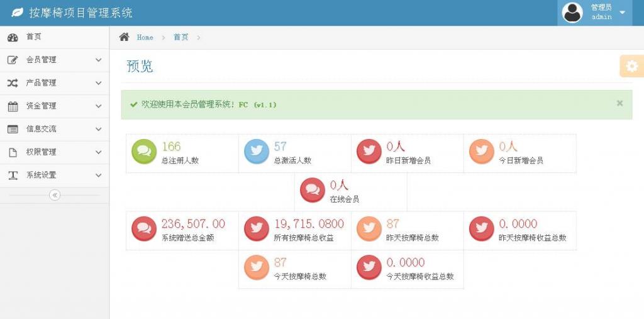Viewport: 644px width, 319px height.
Task: Click the blue Twitter icon for 总激活人数
Action: point(257,152)
